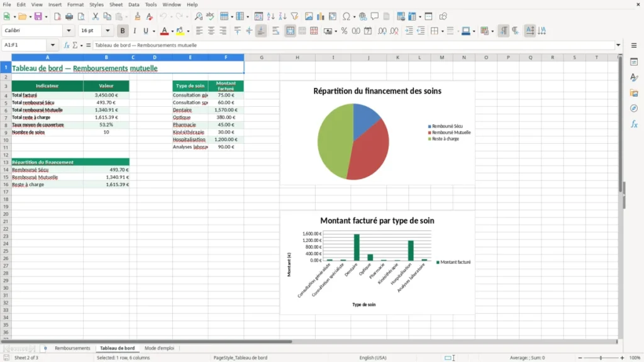This screenshot has height=362, width=644.
Task: Open Find and Replace
Action: click(x=198, y=16)
